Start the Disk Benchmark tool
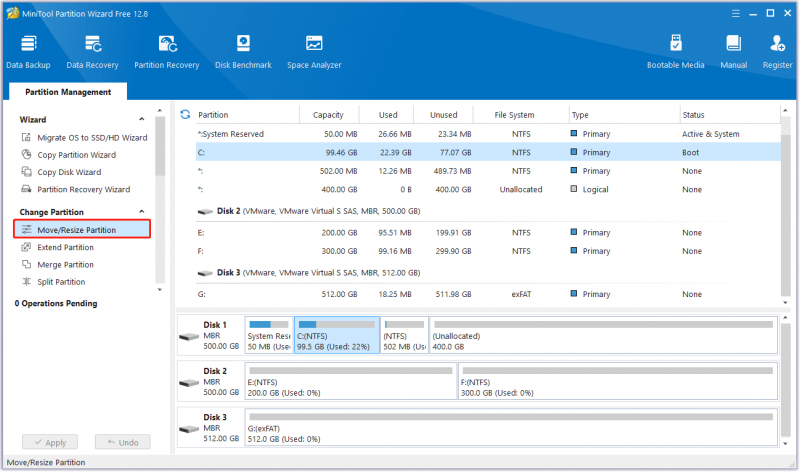This screenshot has width=800, height=472. click(243, 52)
